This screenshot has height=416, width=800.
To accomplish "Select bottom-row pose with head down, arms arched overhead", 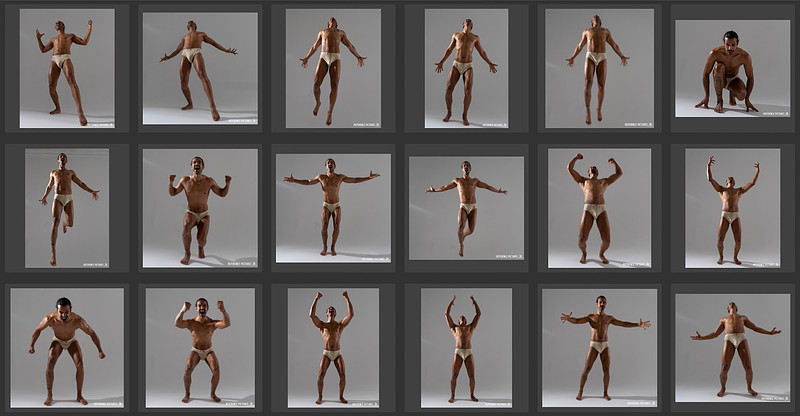I will pyautogui.click(x=465, y=347).
